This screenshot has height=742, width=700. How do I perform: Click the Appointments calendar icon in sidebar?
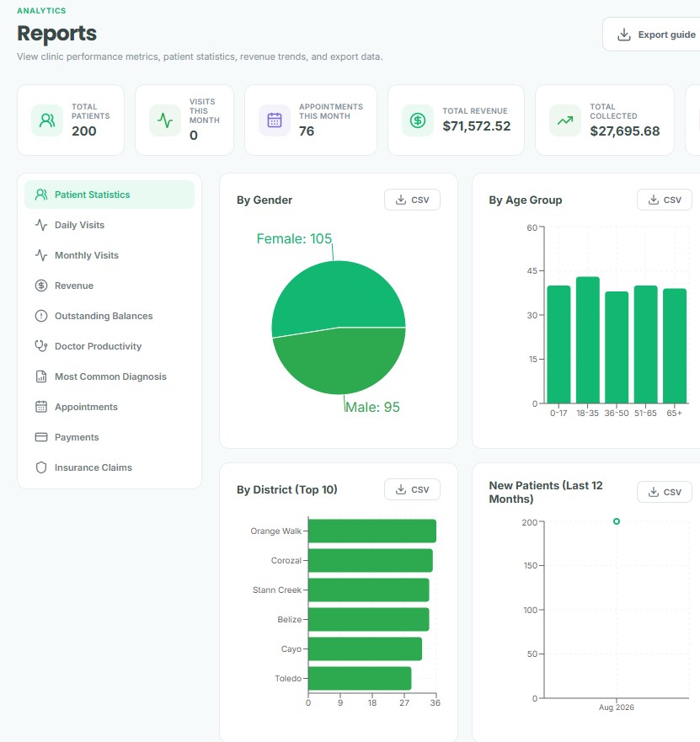click(x=41, y=407)
